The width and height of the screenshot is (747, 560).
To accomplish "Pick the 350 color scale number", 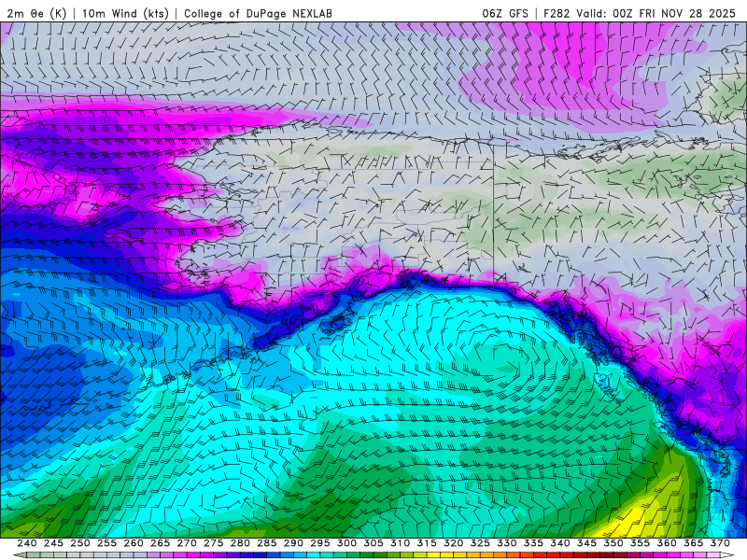I will click(x=613, y=543).
